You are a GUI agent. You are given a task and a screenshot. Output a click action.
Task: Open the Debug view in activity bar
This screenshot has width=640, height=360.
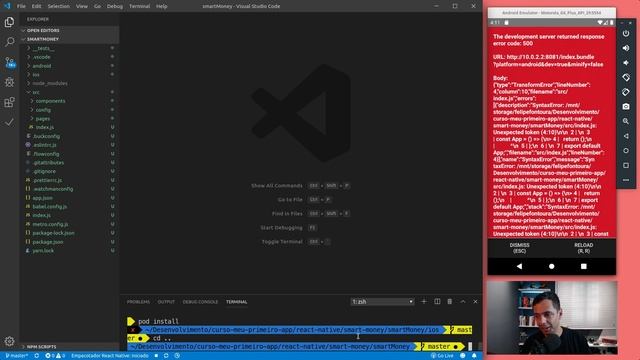pyautogui.click(x=9, y=82)
